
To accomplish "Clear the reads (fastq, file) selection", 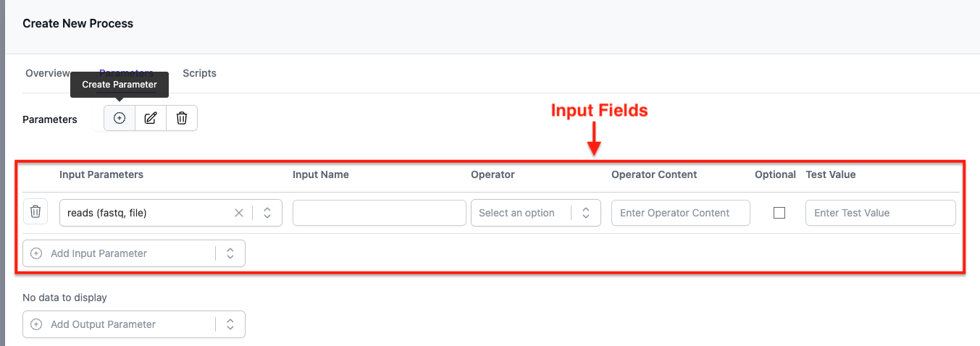I will pyautogui.click(x=239, y=213).
